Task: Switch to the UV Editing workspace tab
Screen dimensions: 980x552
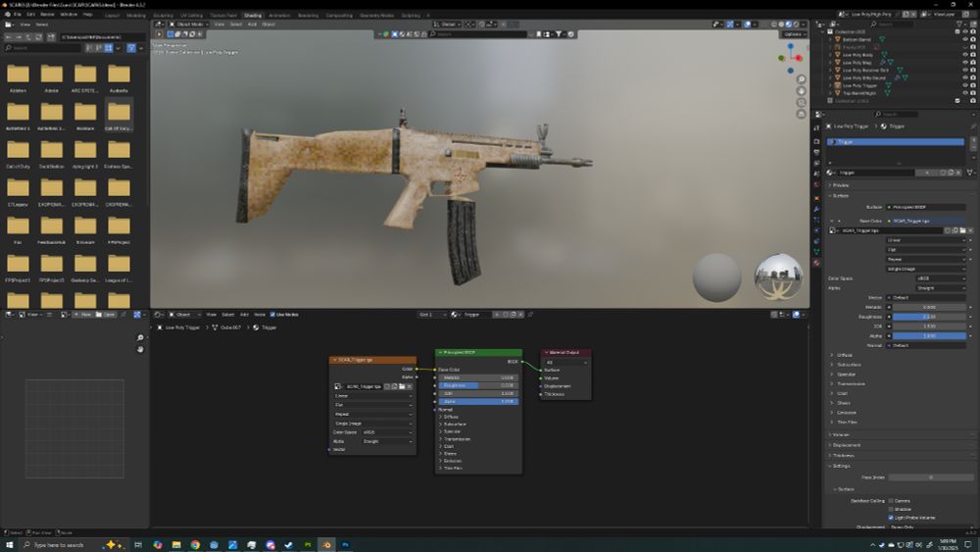Action: 191,15
